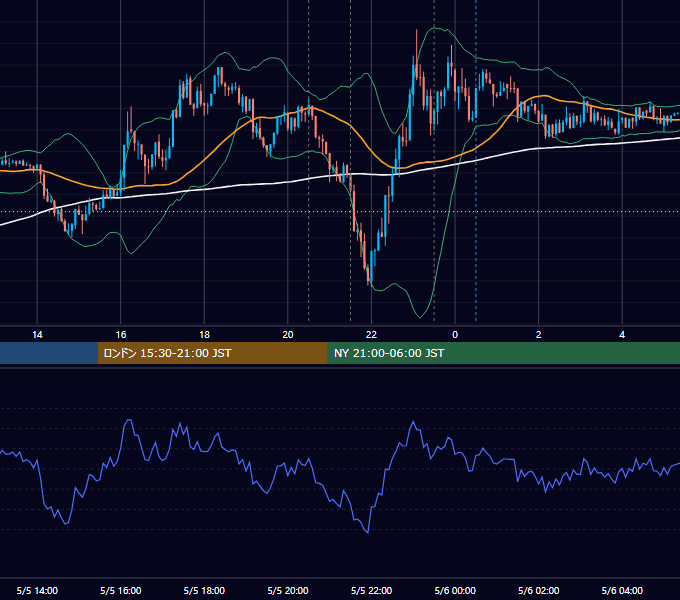The image size is (680, 600).
Task: Click the 5/5 18:00 time label
Action: [x=204, y=590]
